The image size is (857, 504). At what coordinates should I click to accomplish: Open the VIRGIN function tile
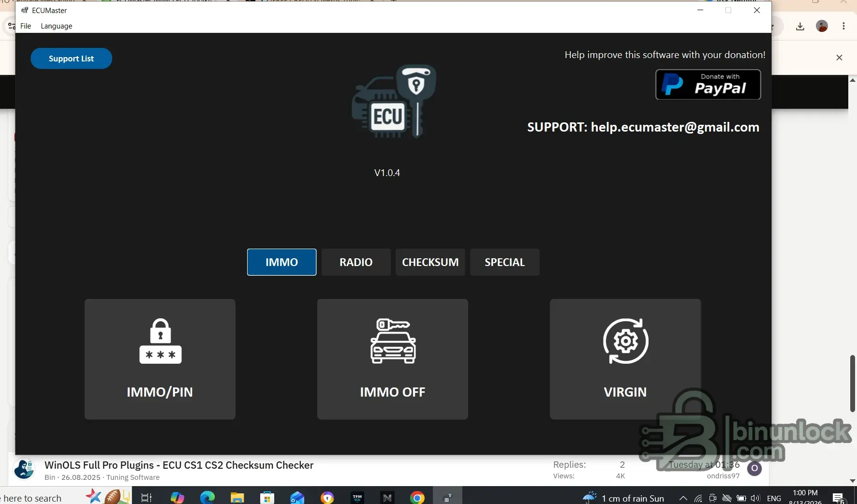coord(625,359)
